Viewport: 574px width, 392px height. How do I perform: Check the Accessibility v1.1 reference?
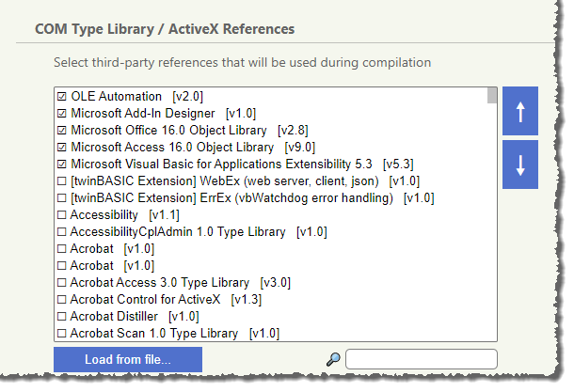click(62, 214)
